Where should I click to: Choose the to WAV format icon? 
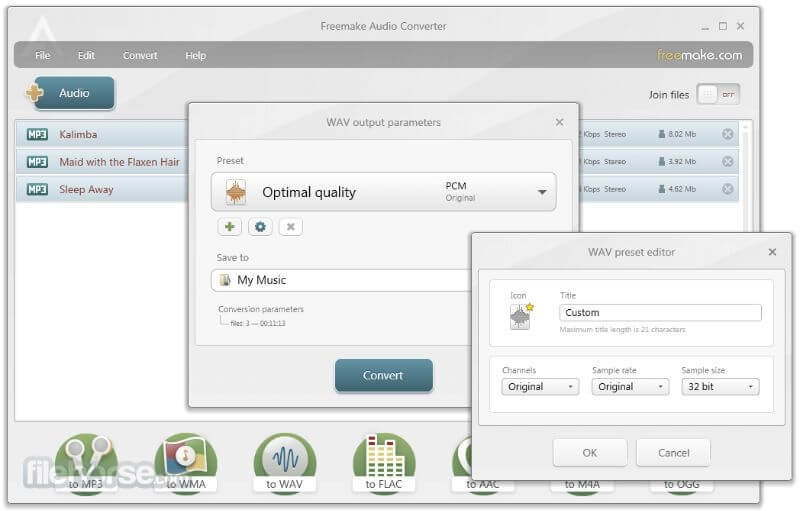tap(285, 463)
